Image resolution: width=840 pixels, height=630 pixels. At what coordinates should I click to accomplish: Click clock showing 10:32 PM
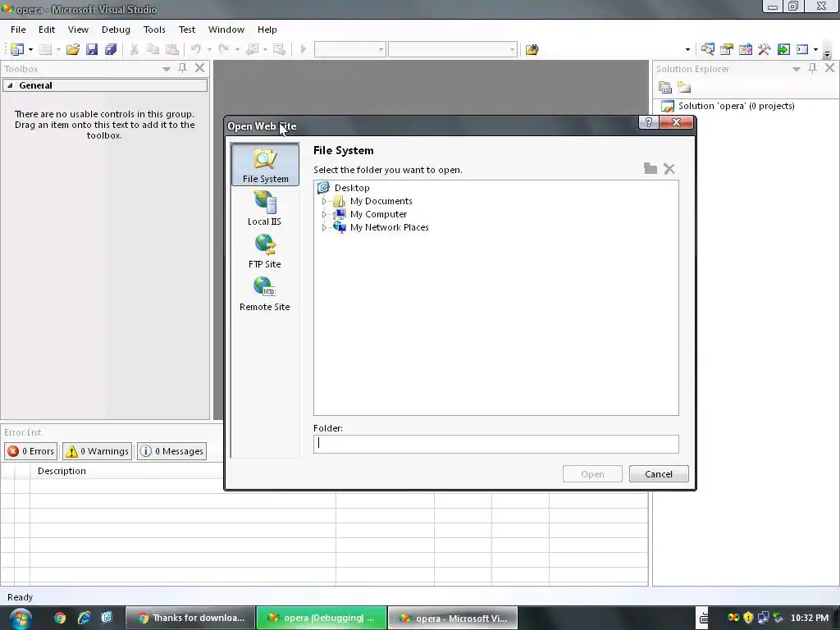810,619
